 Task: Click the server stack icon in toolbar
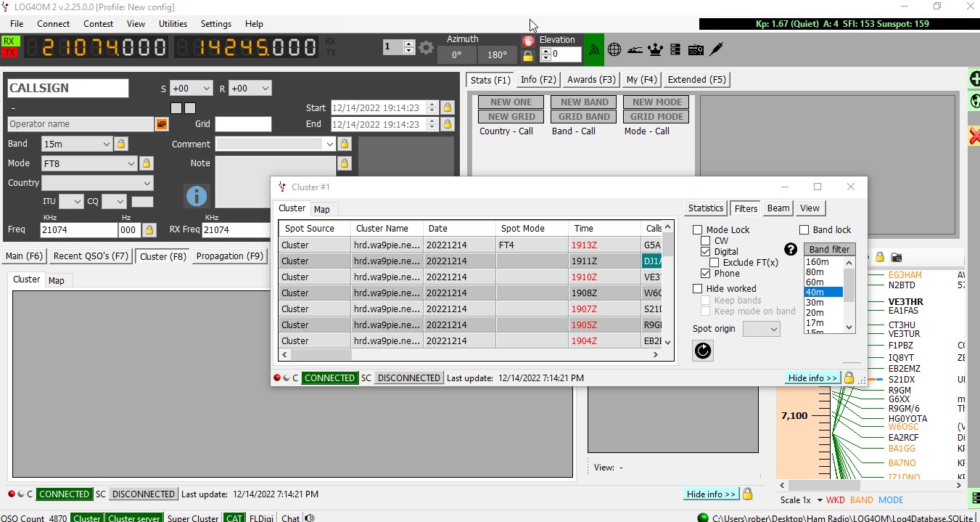[675, 49]
